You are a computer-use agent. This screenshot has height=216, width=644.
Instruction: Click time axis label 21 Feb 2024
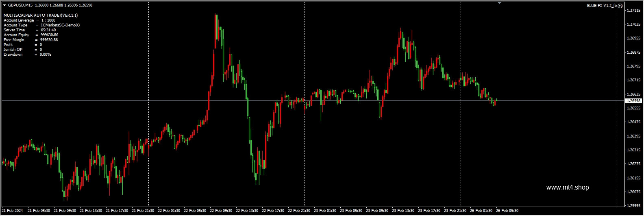12,211
